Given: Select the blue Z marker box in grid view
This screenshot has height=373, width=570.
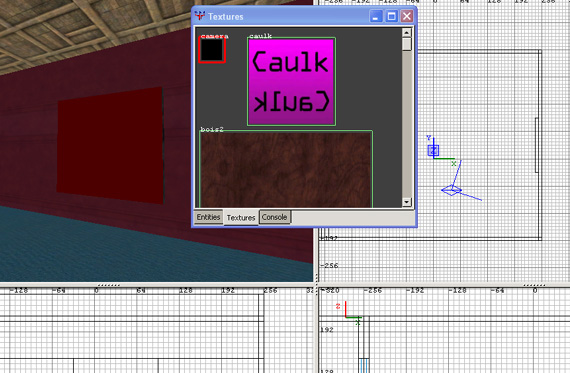Looking at the screenshot, I should click(x=433, y=150).
